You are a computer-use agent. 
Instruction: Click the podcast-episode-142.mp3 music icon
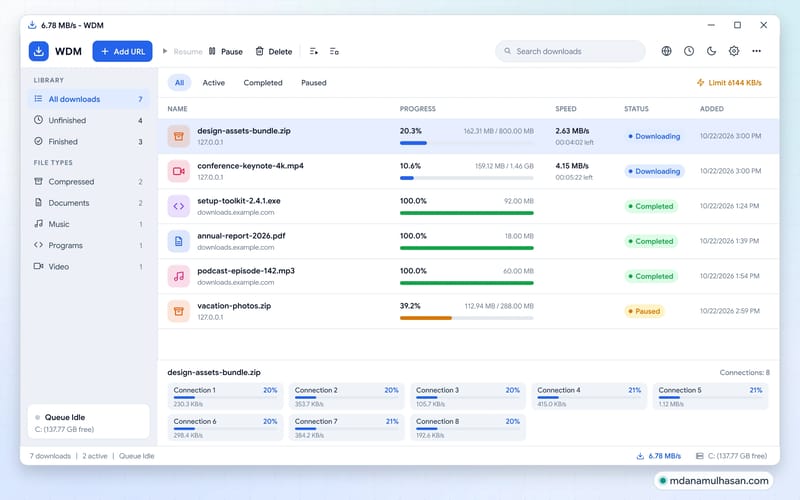[x=179, y=276]
